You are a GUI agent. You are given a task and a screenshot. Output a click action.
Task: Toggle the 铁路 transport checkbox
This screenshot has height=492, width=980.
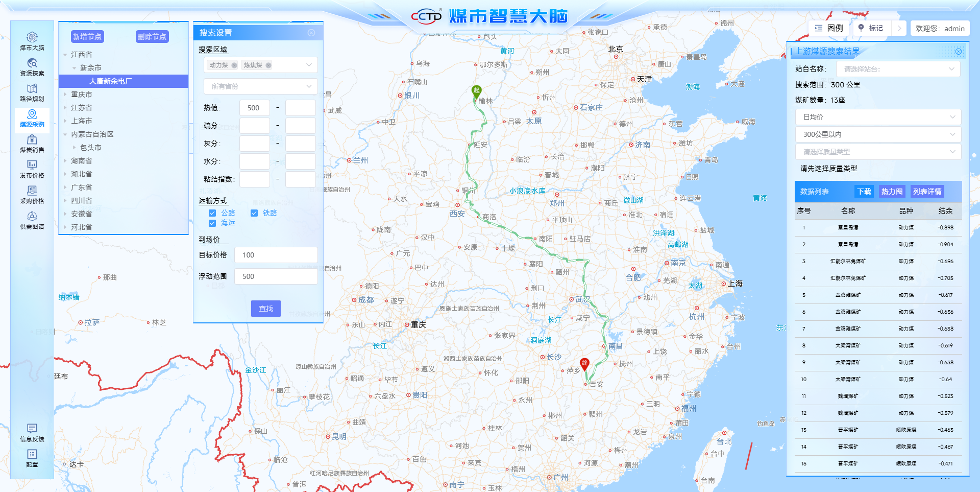click(254, 213)
